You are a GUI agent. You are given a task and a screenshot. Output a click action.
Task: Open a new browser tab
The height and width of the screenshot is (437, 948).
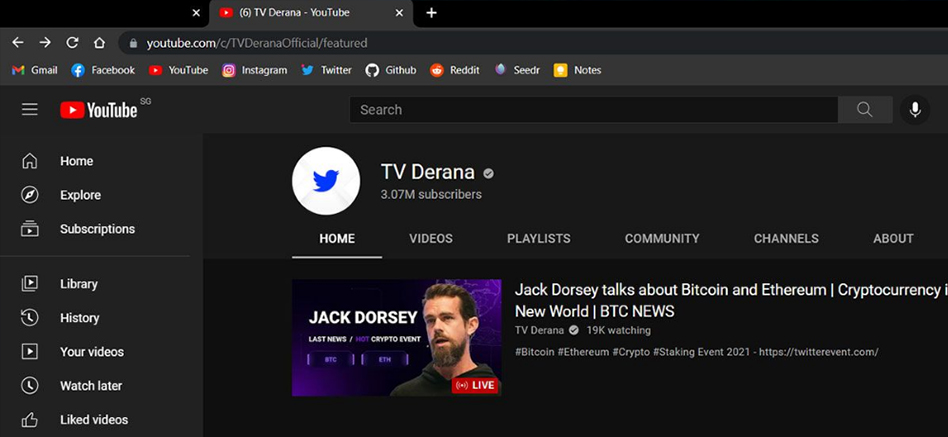coord(431,13)
